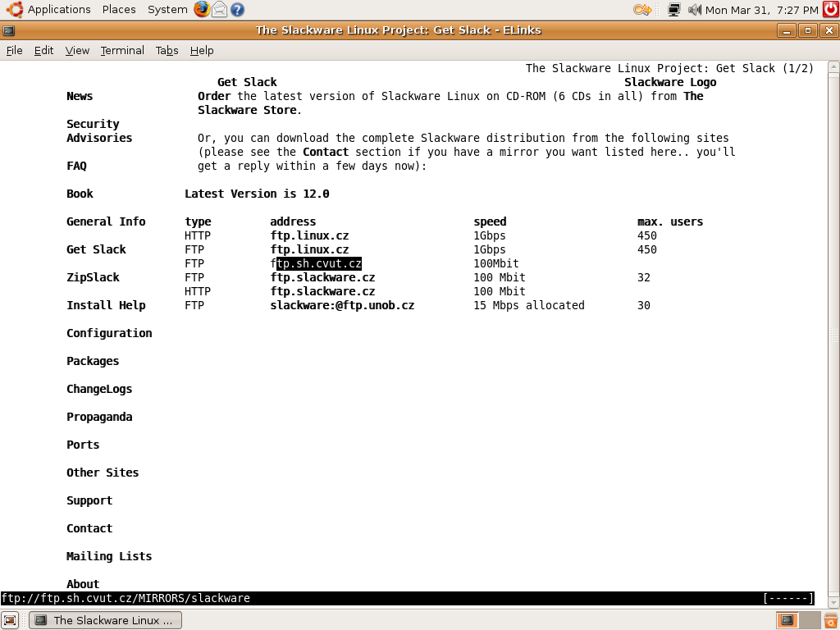Follow the News link in sidebar
The height and width of the screenshot is (630, 840).
click(80, 97)
